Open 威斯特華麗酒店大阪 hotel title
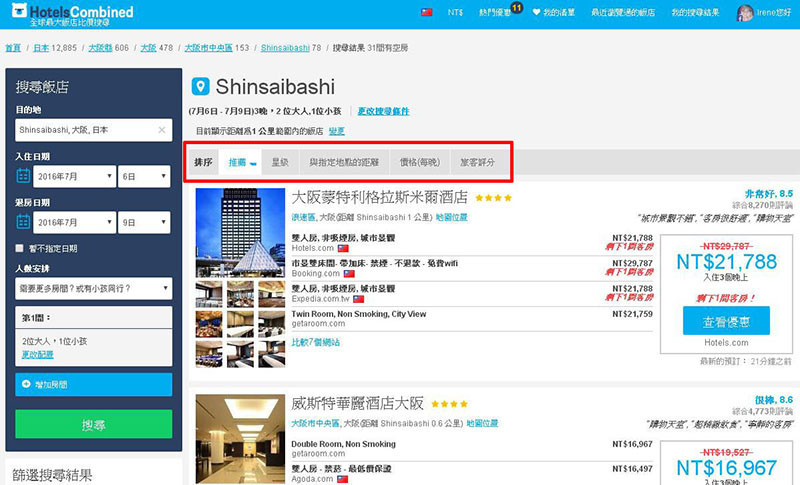This screenshot has height=485, width=800. click(x=358, y=403)
